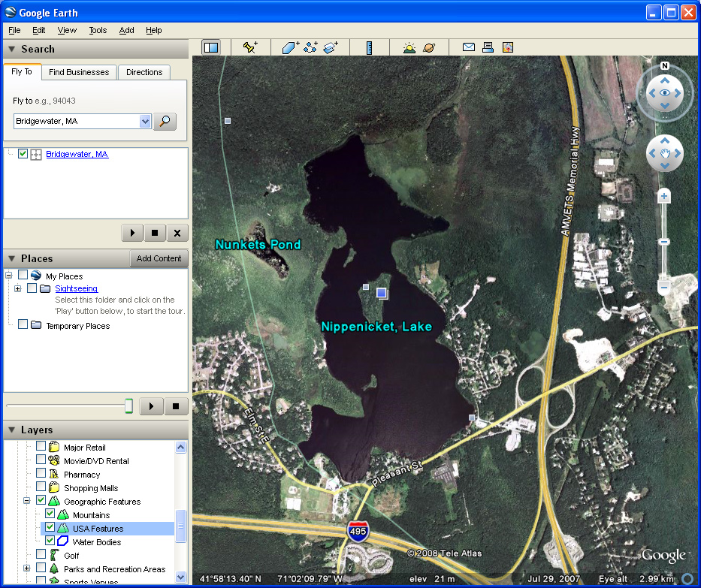Zoom in with the plus button

pos(664,196)
